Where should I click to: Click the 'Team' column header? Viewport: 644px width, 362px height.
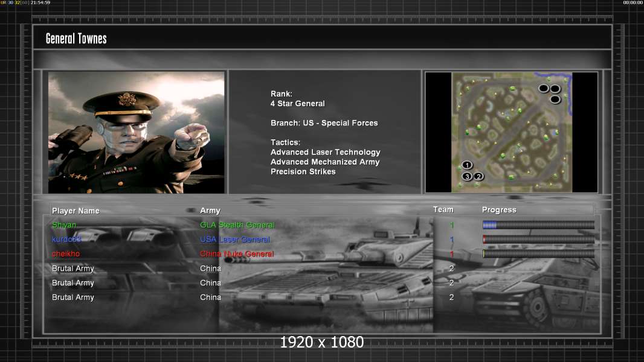tap(443, 209)
